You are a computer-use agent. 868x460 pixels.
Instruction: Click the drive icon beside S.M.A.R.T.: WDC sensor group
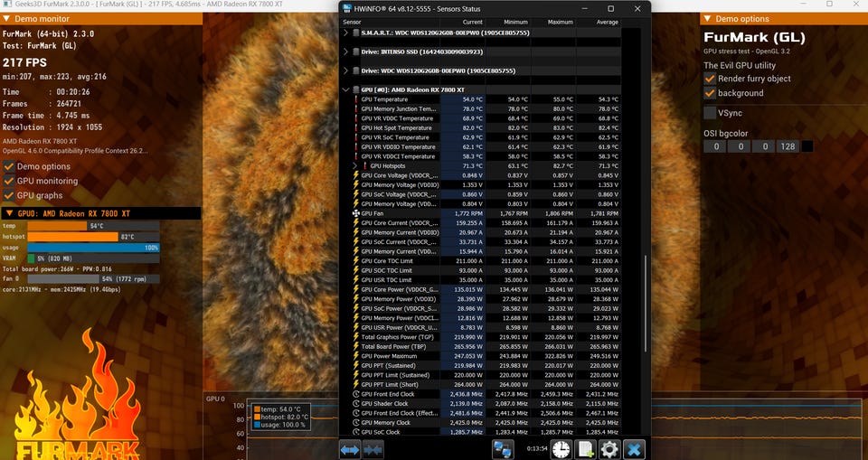(356, 33)
